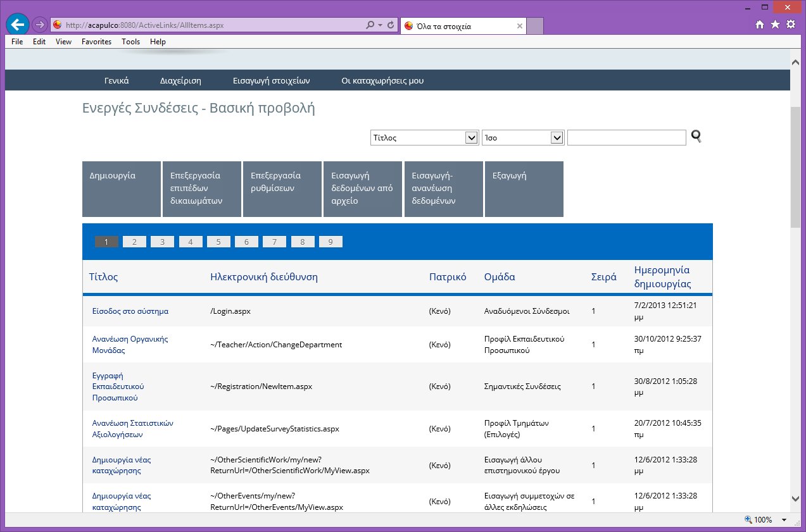Click 'Επεξεργασία ρυθμίσεων' tile
This screenshot has width=806, height=532.
(282, 189)
